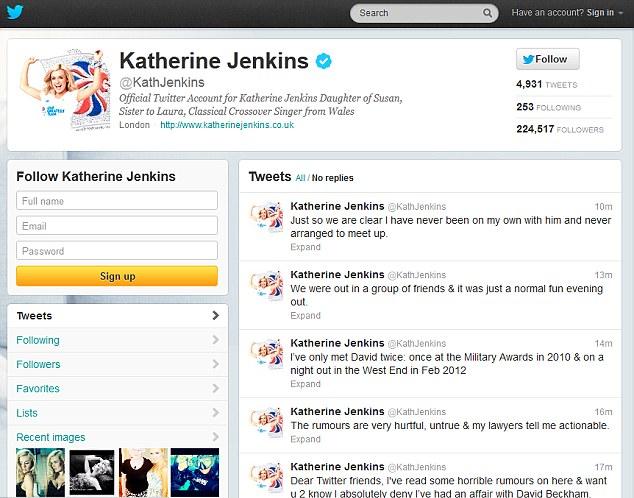This screenshot has width=634, height=498.
Task: Expand the 'never arranged to meet up' tweet
Action: (305, 247)
